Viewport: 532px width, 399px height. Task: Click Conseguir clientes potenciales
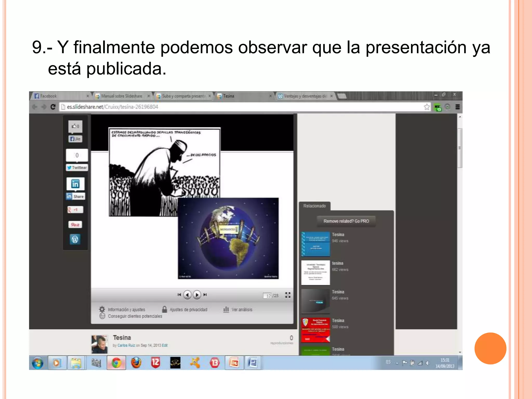tap(131, 316)
